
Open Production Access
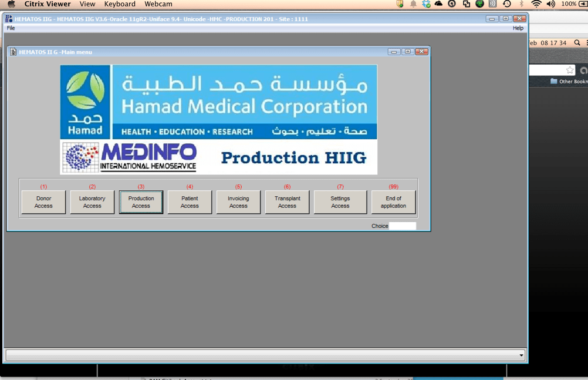click(x=141, y=202)
